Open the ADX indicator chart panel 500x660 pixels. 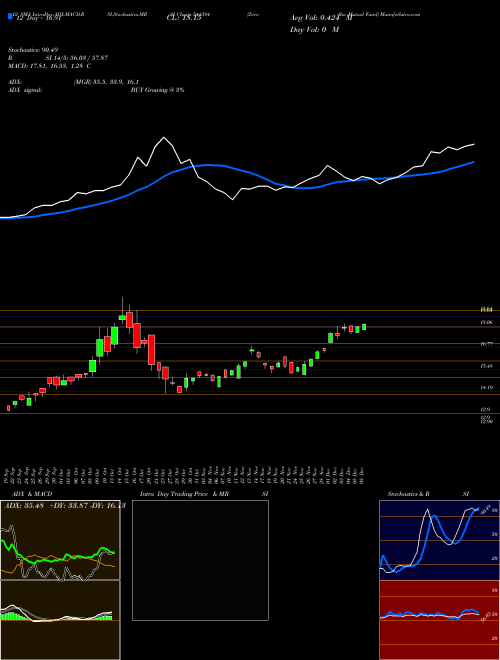(60, 540)
